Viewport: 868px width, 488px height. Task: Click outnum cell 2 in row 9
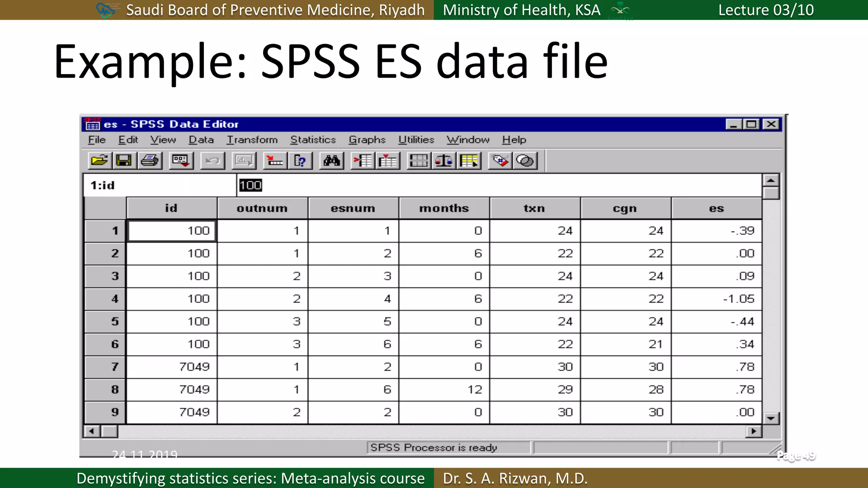point(262,412)
